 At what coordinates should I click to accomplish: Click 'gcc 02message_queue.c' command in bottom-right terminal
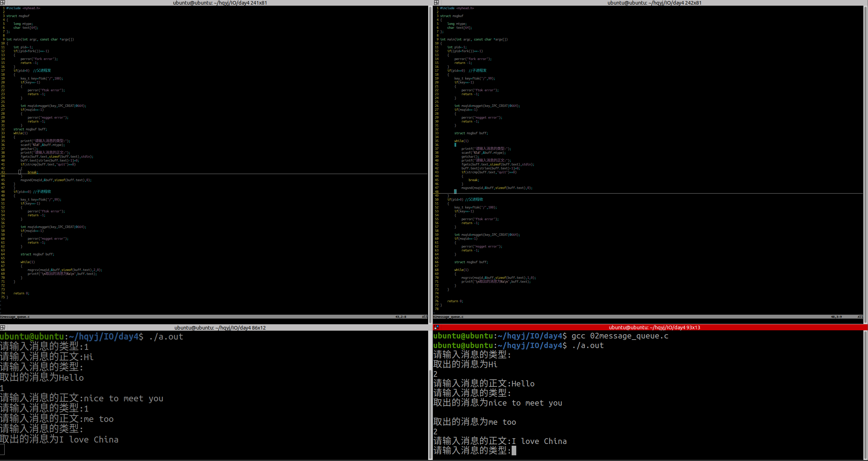click(620, 336)
